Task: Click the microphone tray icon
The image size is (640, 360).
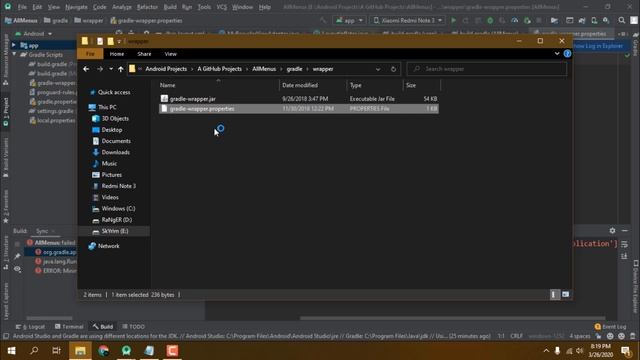Action: (557, 351)
